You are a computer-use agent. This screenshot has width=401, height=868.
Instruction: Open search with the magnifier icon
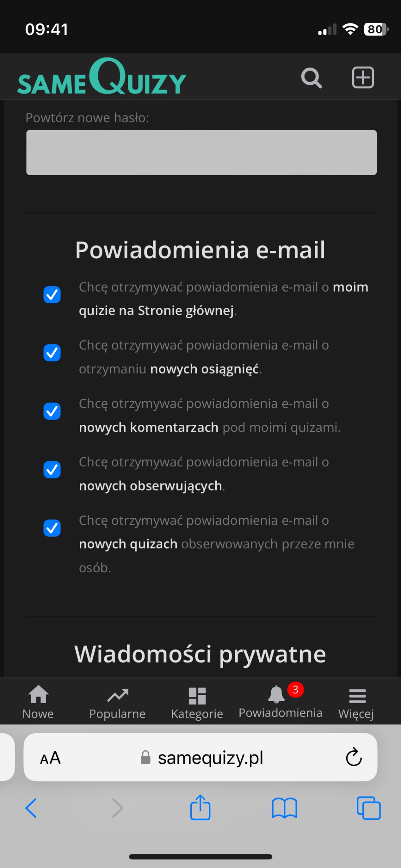(x=311, y=78)
